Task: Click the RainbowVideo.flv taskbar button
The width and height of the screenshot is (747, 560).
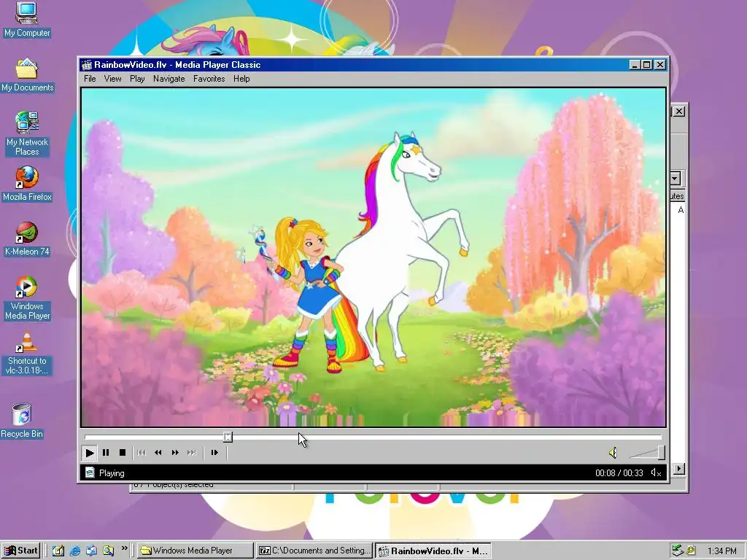Action: tap(433, 551)
